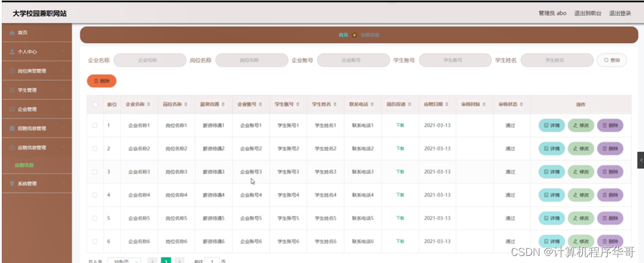Screen dimensions: 644x263
Task: Go to previous page arrow in pagination
Action: click(x=152, y=261)
